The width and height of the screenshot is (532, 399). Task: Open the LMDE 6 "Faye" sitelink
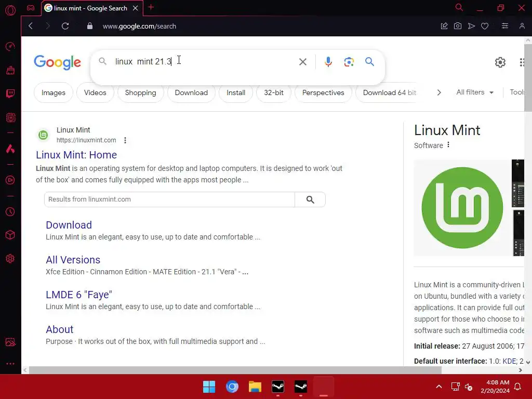coord(79,295)
